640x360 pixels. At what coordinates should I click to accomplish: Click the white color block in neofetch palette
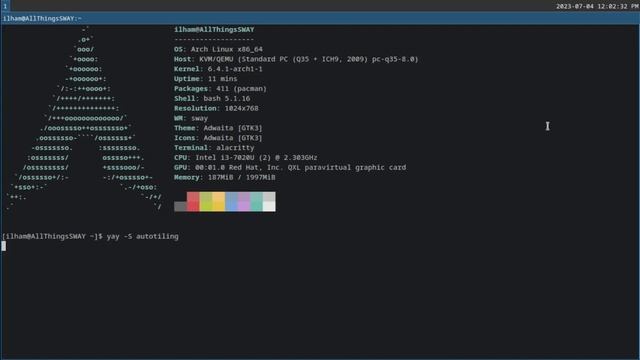tap(269, 202)
